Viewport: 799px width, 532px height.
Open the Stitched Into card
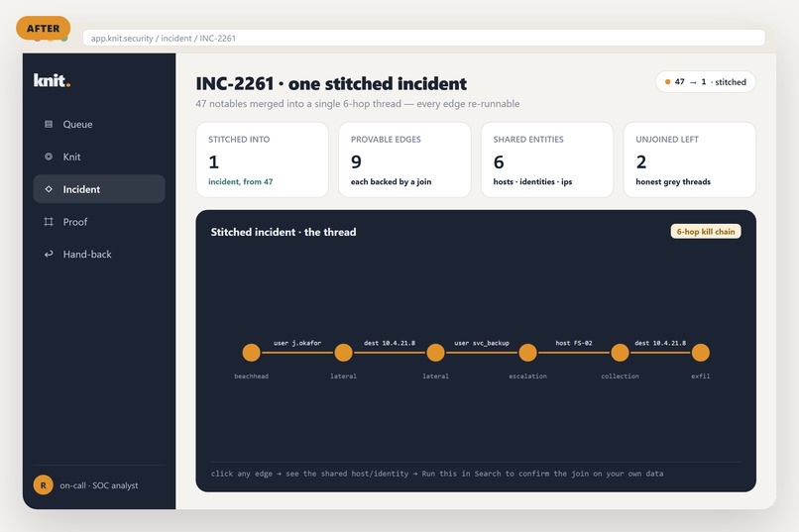point(262,160)
